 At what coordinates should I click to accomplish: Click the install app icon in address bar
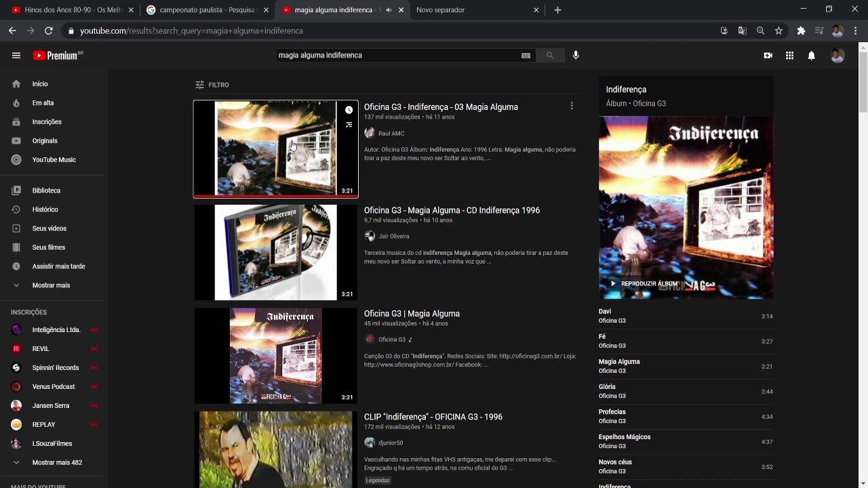coord(724,30)
